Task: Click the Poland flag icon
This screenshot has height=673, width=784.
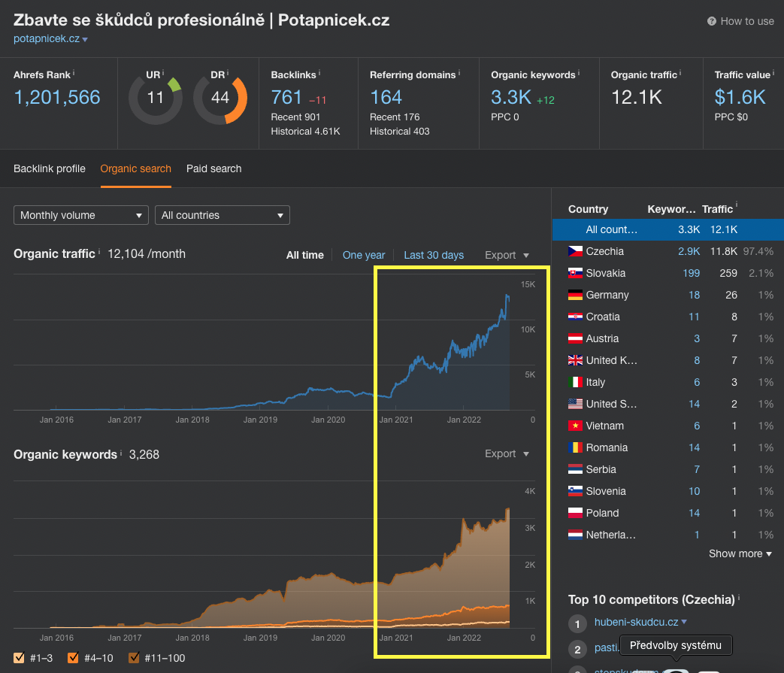Action: [575, 513]
